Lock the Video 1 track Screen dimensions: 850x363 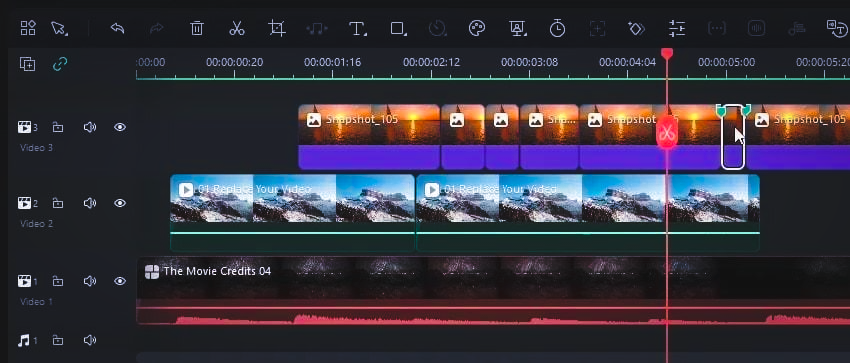click(57, 281)
